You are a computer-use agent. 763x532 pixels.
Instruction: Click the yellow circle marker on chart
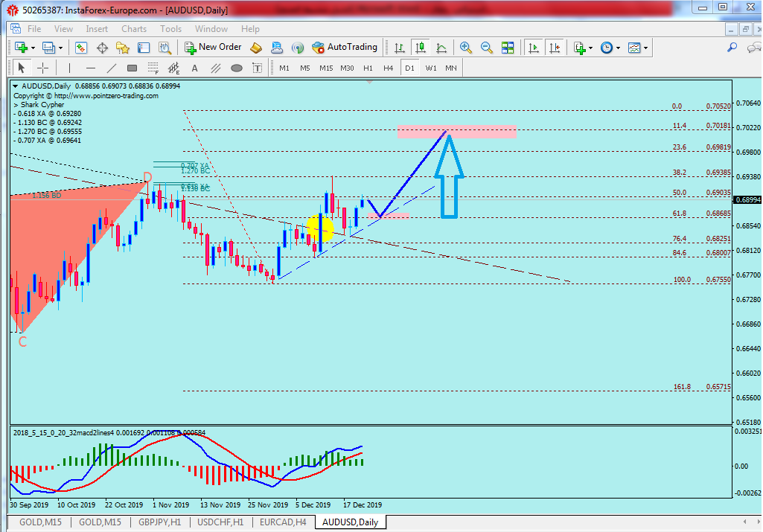coord(320,229)
